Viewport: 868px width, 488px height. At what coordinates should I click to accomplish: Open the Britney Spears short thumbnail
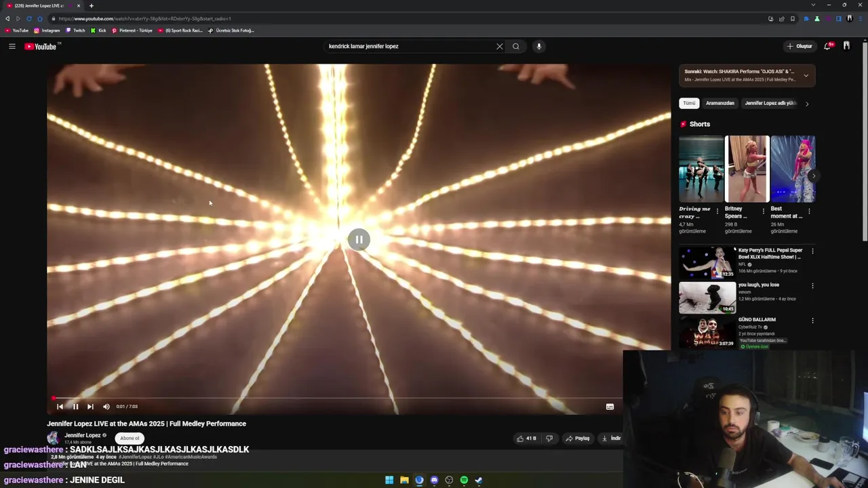point(747,169)
